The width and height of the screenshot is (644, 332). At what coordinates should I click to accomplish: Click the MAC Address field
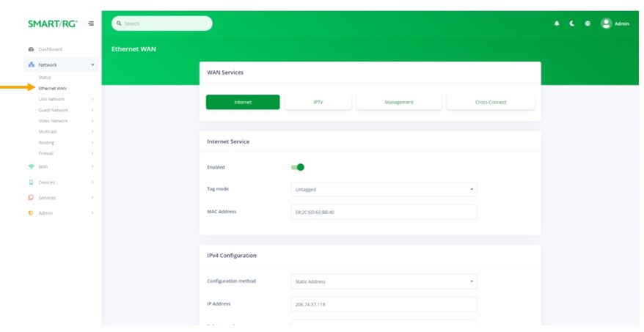[384, 212]
